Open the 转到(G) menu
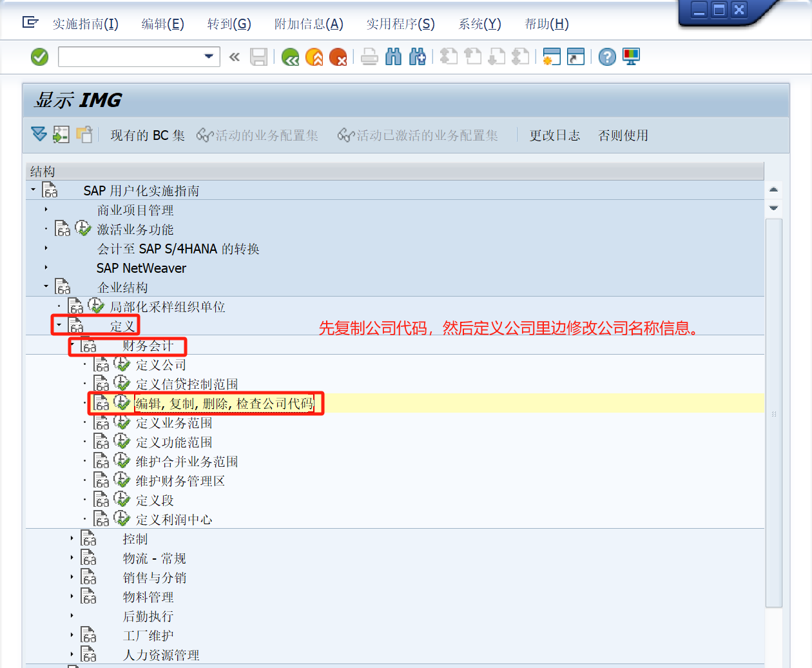 (x=229, y=24)
